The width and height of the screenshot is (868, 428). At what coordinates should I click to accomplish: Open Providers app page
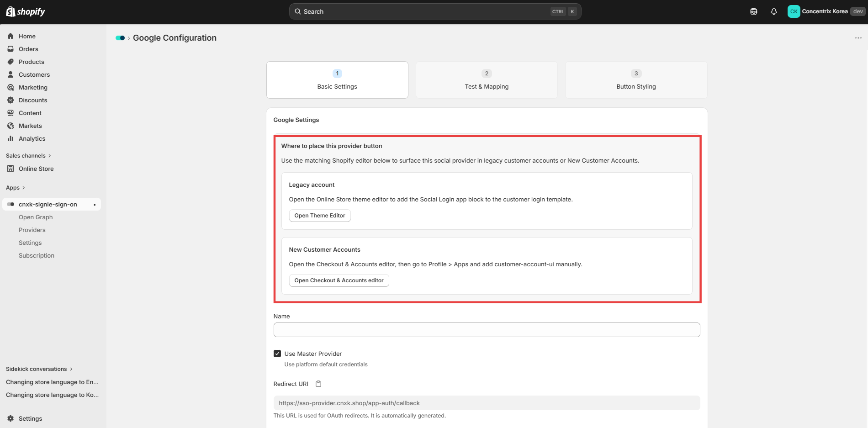32,230
